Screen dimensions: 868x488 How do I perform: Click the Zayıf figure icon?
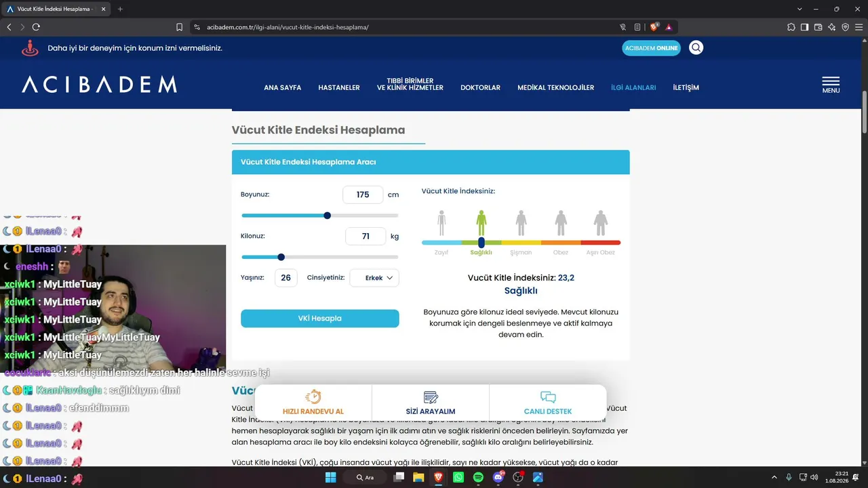[441, 222]
